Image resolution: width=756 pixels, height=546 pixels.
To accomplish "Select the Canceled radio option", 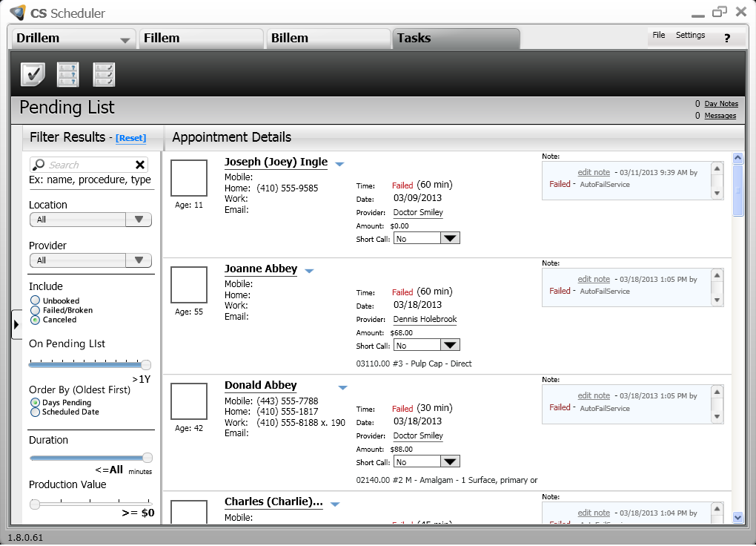I will click(35, 320).
